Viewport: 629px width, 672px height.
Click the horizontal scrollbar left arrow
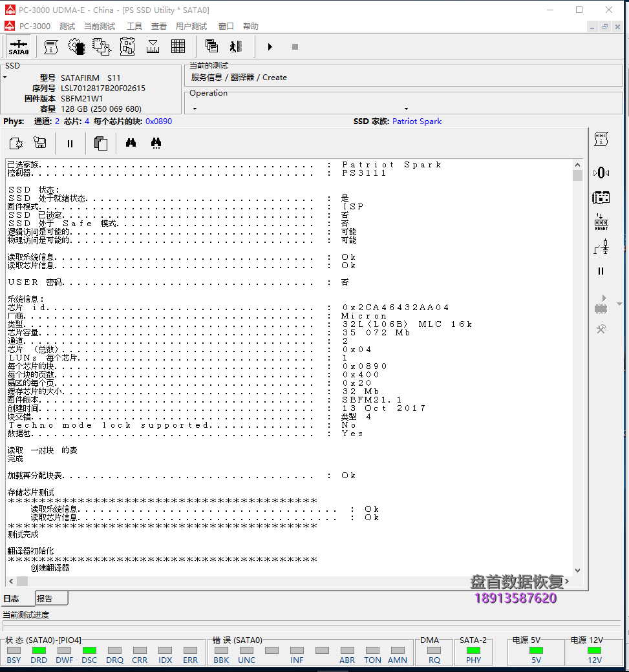(x=11, y=581)
